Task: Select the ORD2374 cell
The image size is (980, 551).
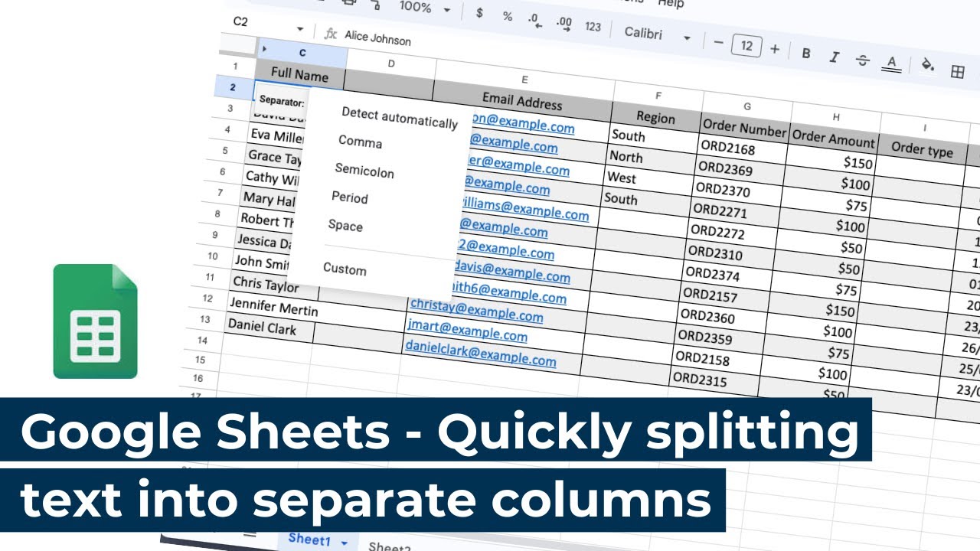Action: pyautogui.click(x=727, y=274)
